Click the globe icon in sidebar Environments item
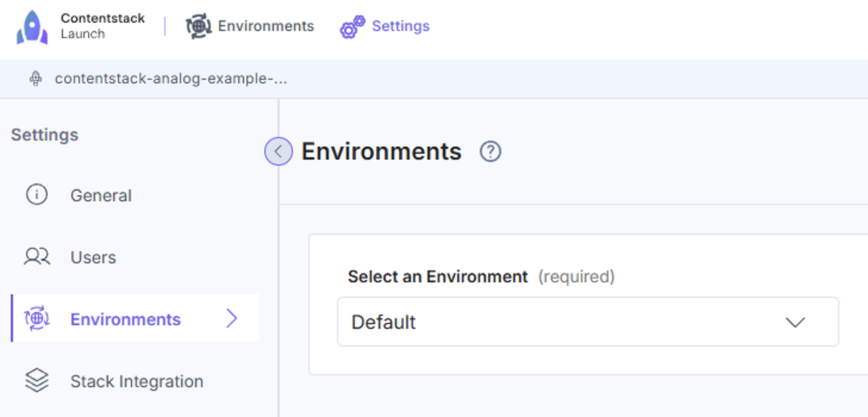868x417 pixels. (37, 319)
